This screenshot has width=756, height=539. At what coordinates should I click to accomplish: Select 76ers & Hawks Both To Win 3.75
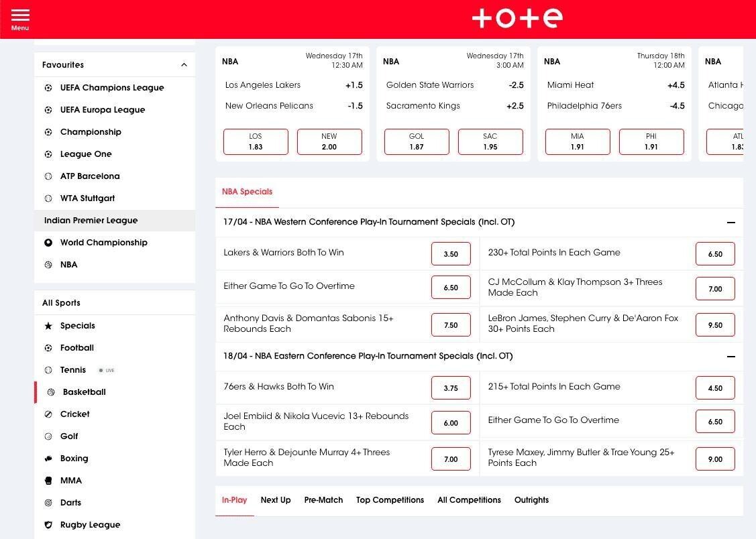(x=451, y=388)
